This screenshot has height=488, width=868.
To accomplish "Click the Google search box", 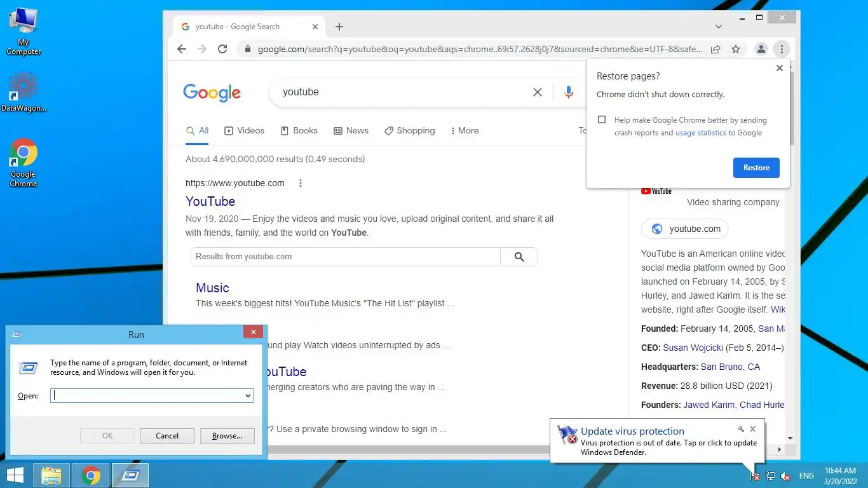I will 403,92.
